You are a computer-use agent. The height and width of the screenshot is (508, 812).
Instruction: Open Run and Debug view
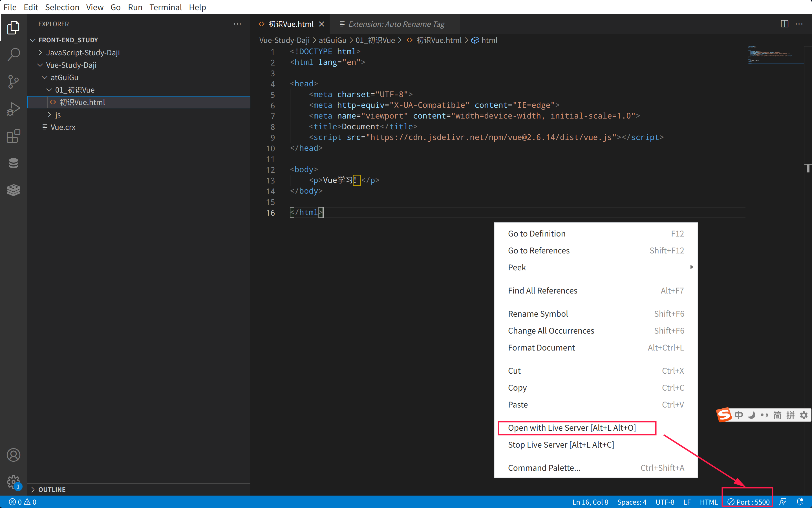pyautogui.click(x=14, y=109)
